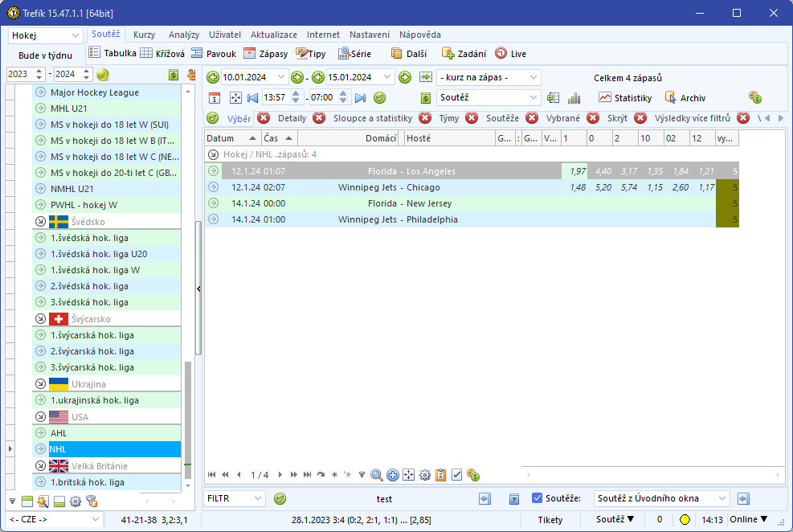The image size is (793, 532).
Task: Open the Křížová cross table
Action: [162, 54]
